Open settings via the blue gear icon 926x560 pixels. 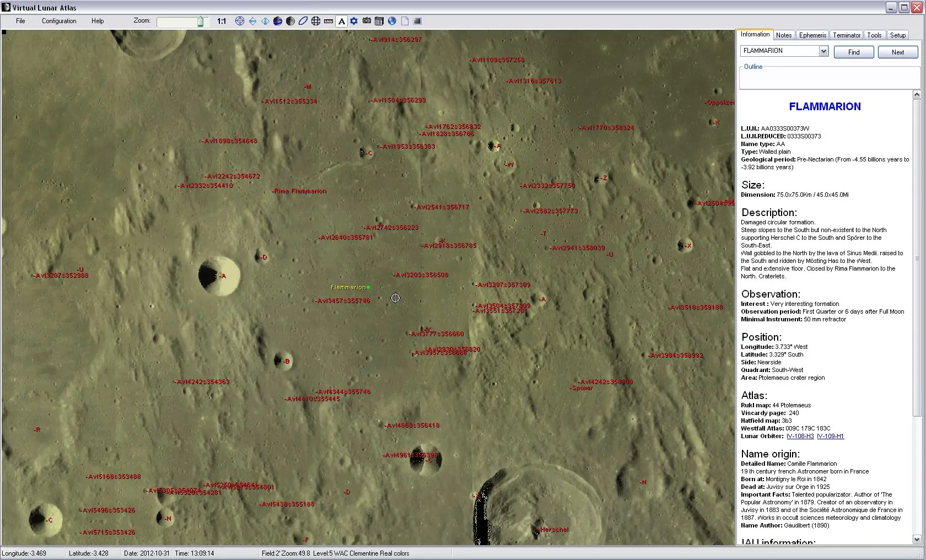[x=354, y=21]
